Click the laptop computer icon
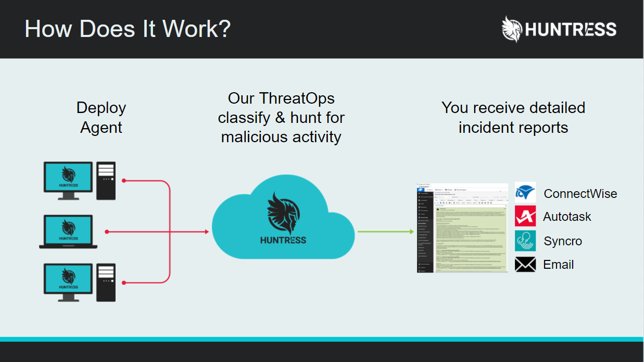 68,231
